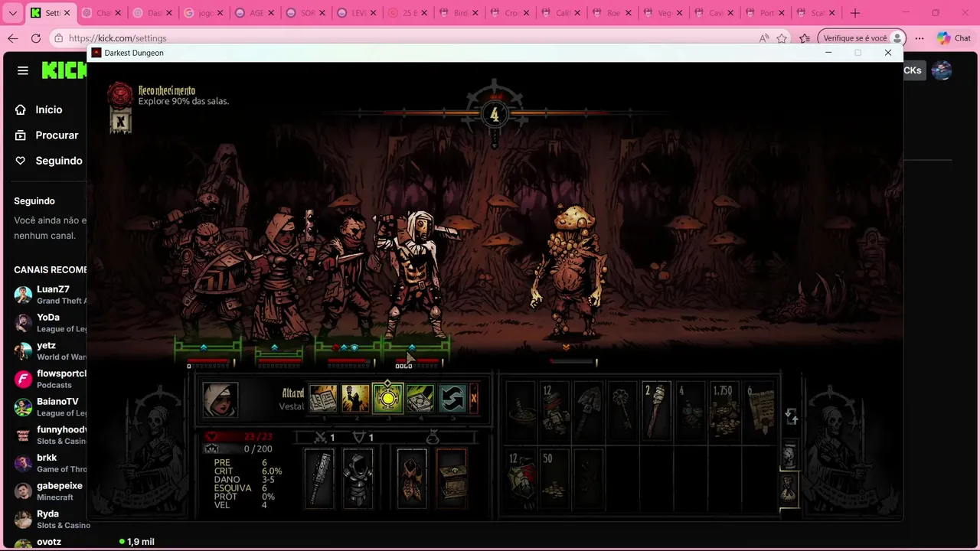Favorite this page with star icon
980x551 pixels.
point(782,38)
